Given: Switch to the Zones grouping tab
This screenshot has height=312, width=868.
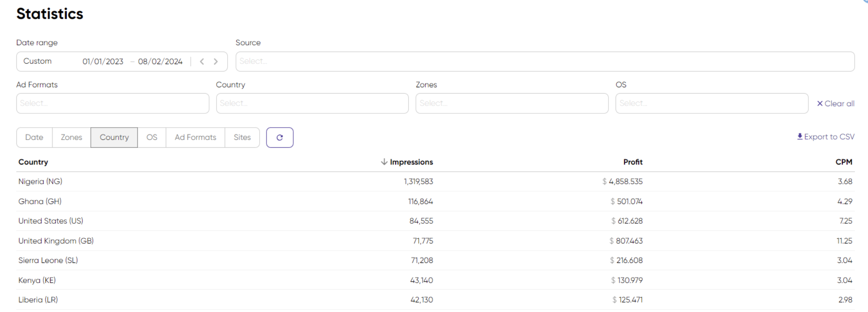Looking at the screenshot, I should [x=72, y=137].
